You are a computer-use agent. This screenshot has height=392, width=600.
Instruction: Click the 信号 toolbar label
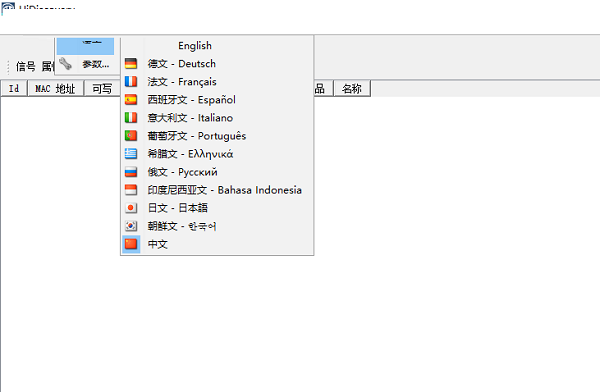point(26,67)
